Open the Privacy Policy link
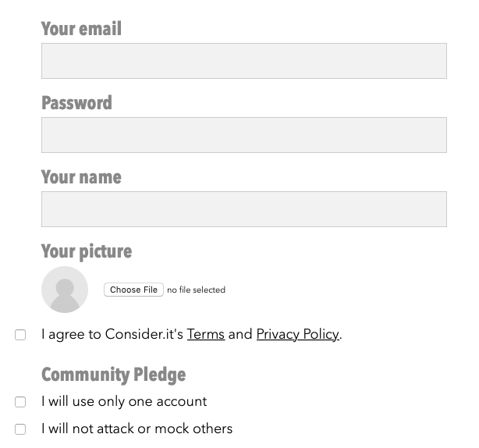 coord(297,334)
